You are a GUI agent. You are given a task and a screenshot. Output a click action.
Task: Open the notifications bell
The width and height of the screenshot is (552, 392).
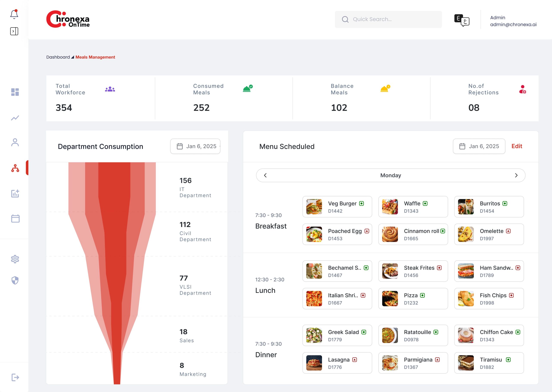(14, 14)
